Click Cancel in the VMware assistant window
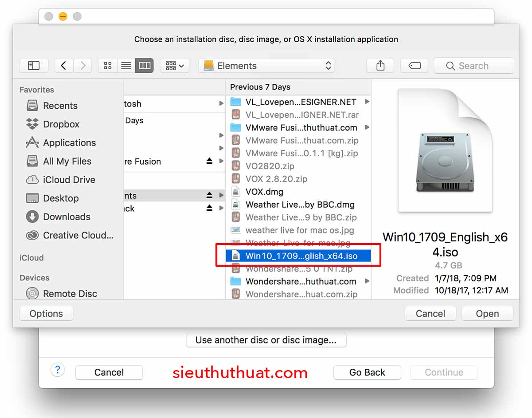This screenshot has height=418, width=532. pyautogui.click(x=109, y=372)
